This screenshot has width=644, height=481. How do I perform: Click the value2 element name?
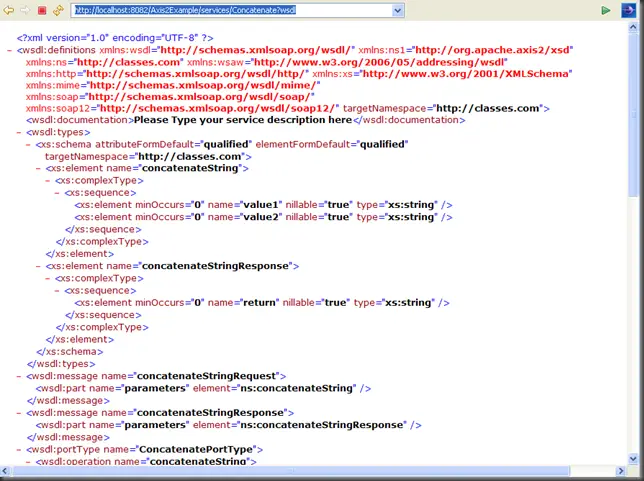[x=261, y=217]
